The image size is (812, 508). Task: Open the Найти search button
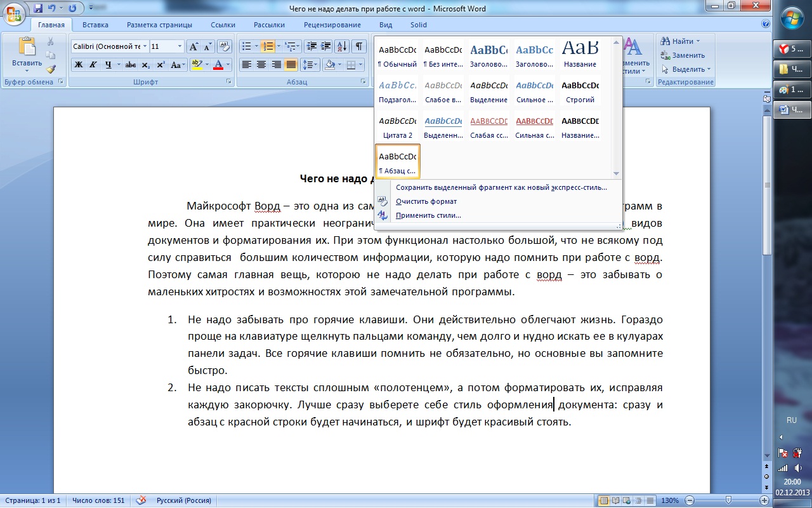[681, 41]
